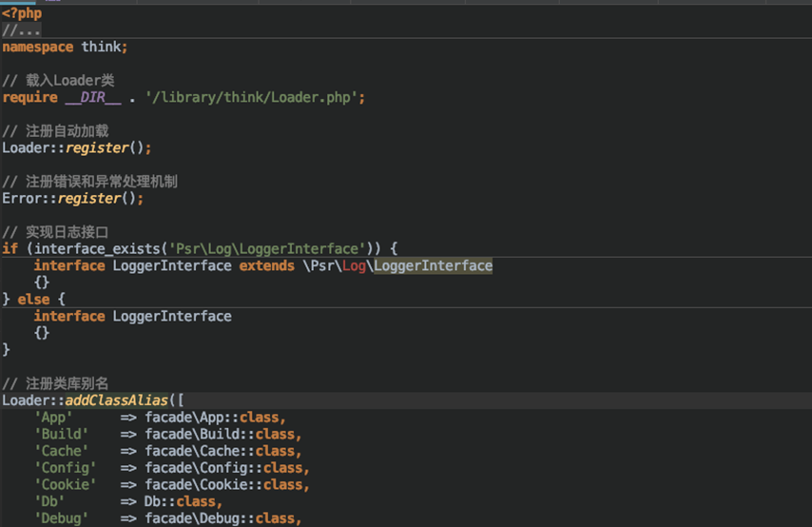This screenshot has width=812, height=527.
Task: Click the Loader class before ::register
Action: point(26,147)
